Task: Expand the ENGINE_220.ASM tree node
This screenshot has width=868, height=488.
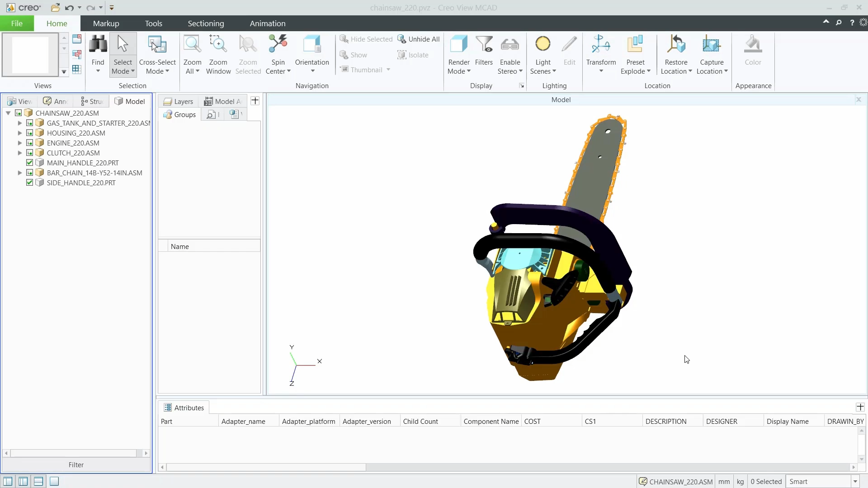Action: pos(19,143)
